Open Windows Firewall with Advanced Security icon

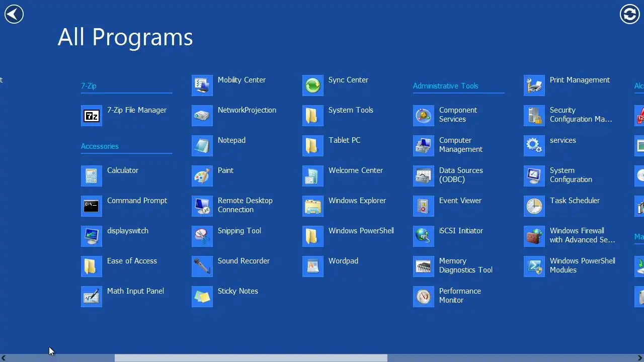click(x=534, y=236)
